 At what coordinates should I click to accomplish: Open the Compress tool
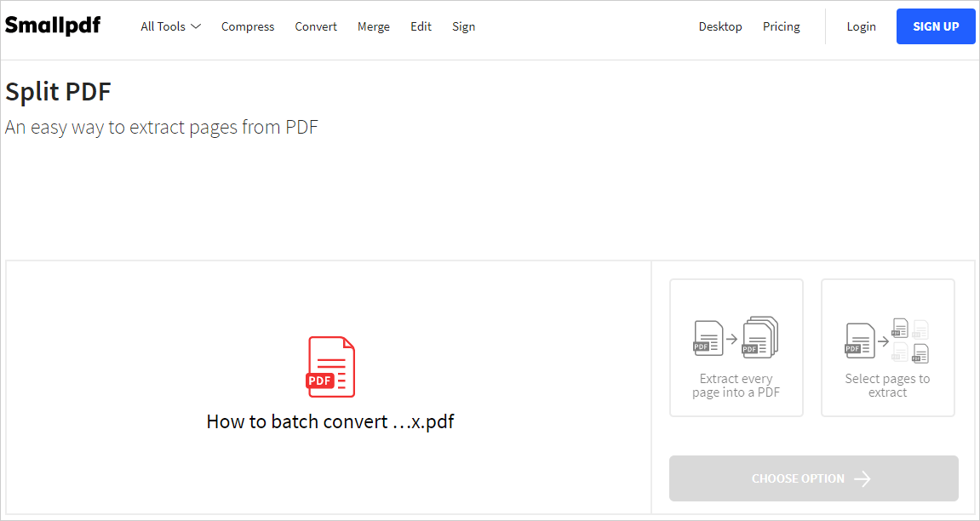pyautogui.click(x=247, y=26)
